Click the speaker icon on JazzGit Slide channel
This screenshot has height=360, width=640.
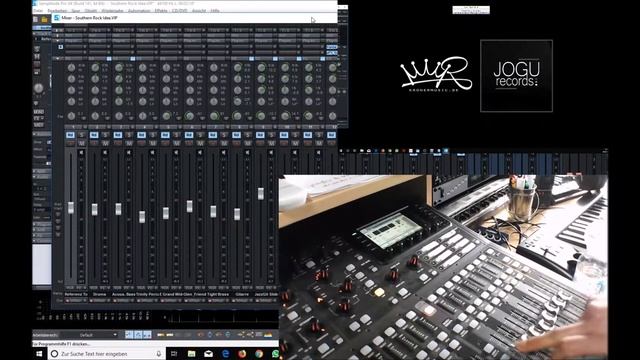point(271,153)
